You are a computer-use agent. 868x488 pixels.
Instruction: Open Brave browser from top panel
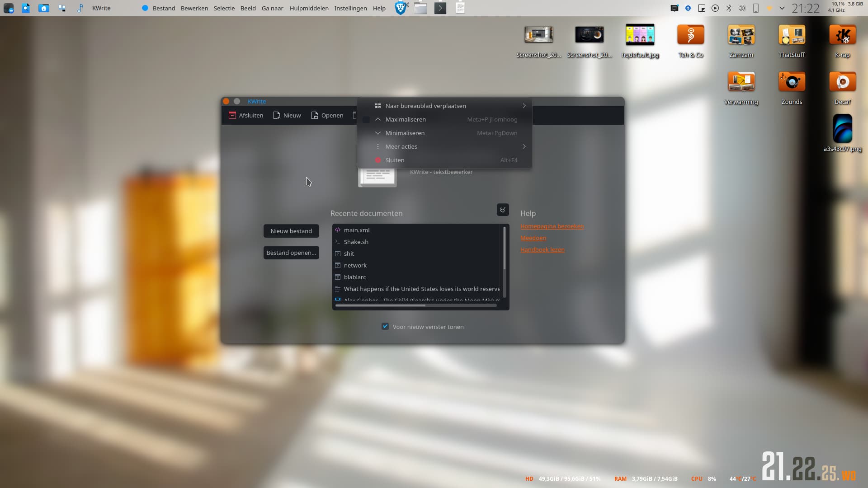[401, 8]
